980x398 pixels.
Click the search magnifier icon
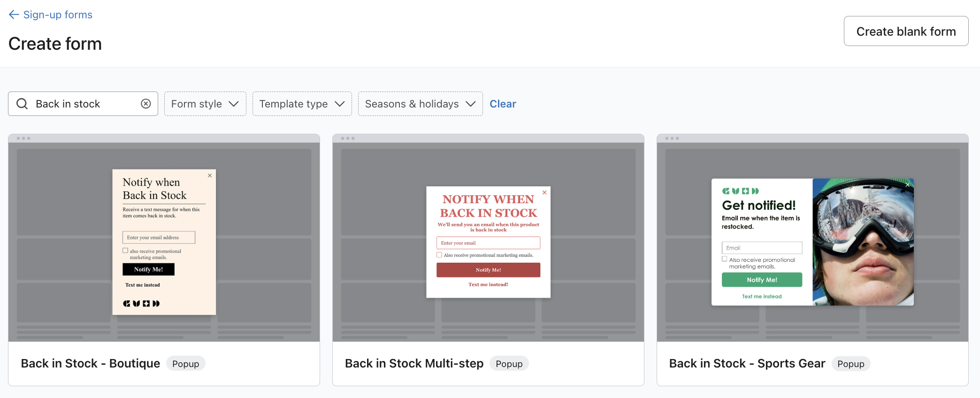point(22,104)
